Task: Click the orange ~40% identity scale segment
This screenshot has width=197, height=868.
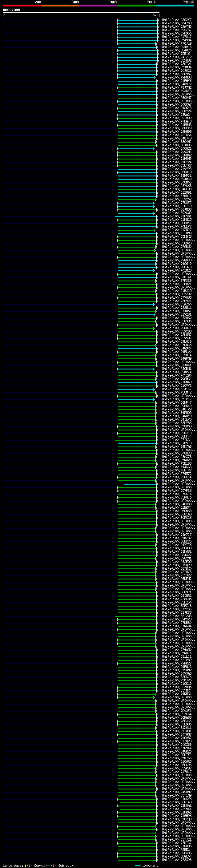Action: tap(60, 6)
